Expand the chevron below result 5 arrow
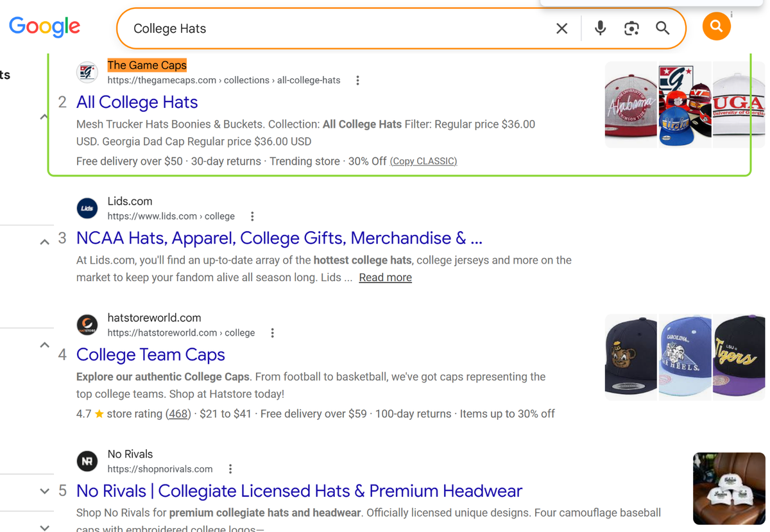The image size is (770, 532). point(44,528)
